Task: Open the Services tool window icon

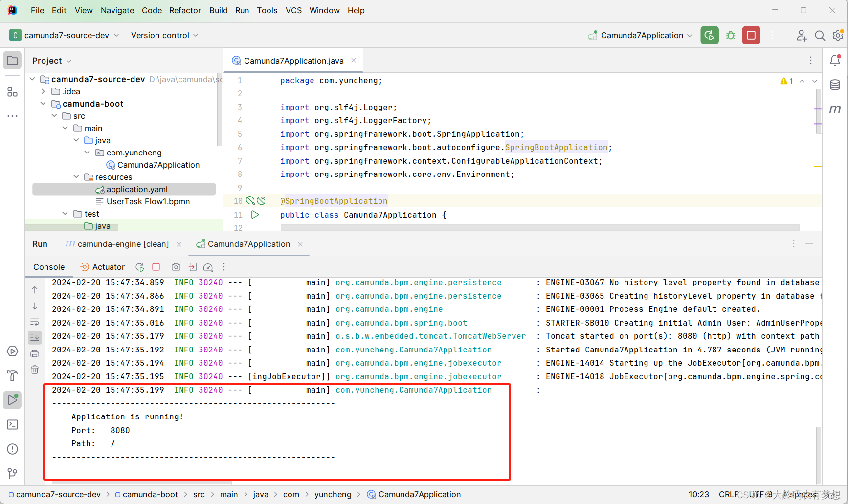Action: (x=13, y=351)
